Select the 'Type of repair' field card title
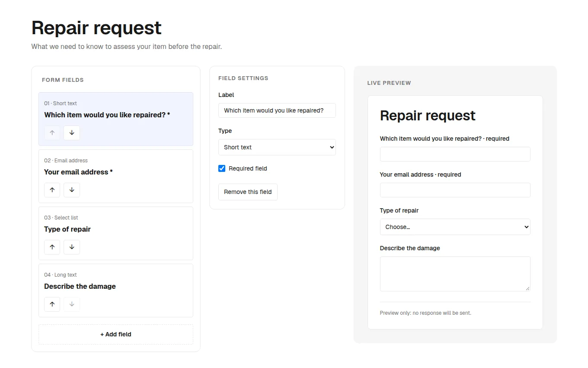Viewport: 588px width, 368px height. [67, 229]
